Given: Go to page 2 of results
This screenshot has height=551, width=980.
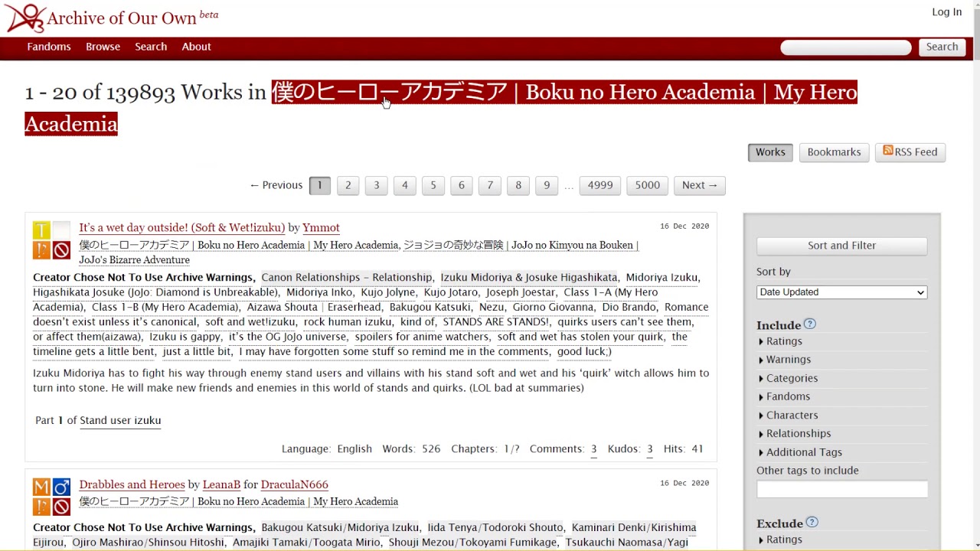Looking at the screenshot, I should click(x=348, y=185).
